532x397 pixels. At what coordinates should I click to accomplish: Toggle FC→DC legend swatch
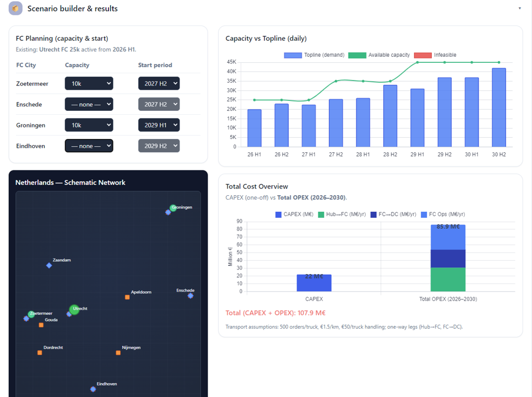coord(373,214)
